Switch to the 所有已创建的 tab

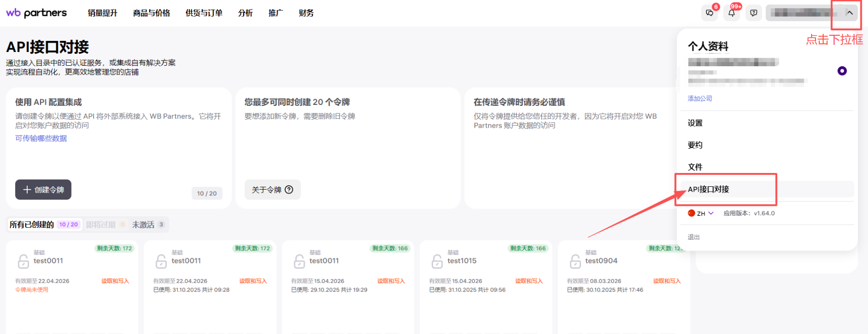click(44, 224)
